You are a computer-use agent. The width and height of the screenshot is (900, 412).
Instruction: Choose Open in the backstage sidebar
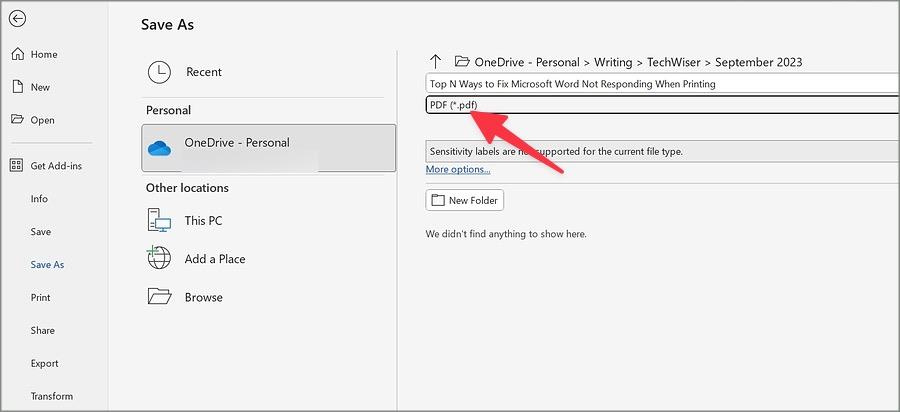42,120
